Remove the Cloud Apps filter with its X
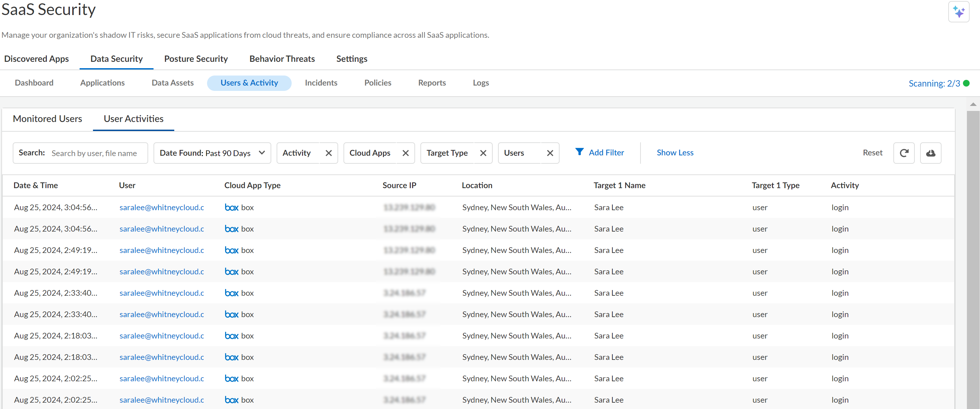The height and width of the screenshot is (409, 980). tap(405, 153)
